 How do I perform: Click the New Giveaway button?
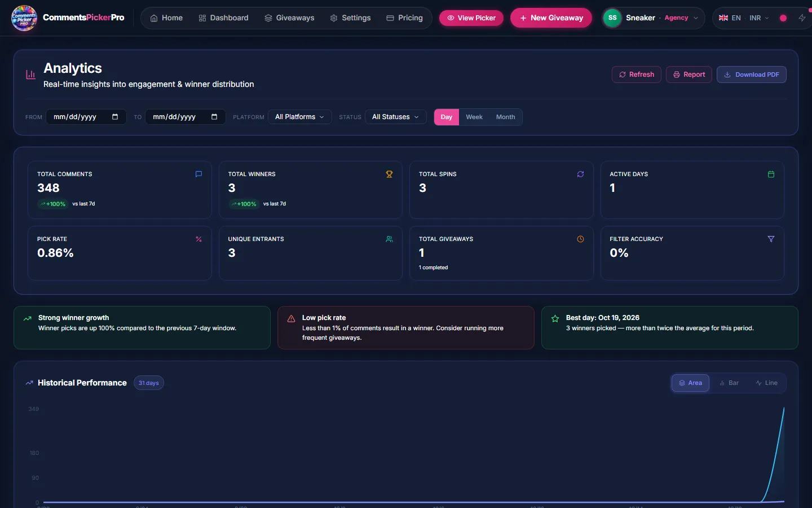point(551,18)
